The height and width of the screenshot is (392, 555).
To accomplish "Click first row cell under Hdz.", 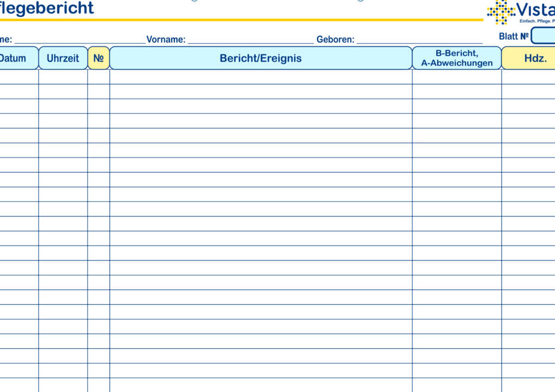I will pos(528,77).
